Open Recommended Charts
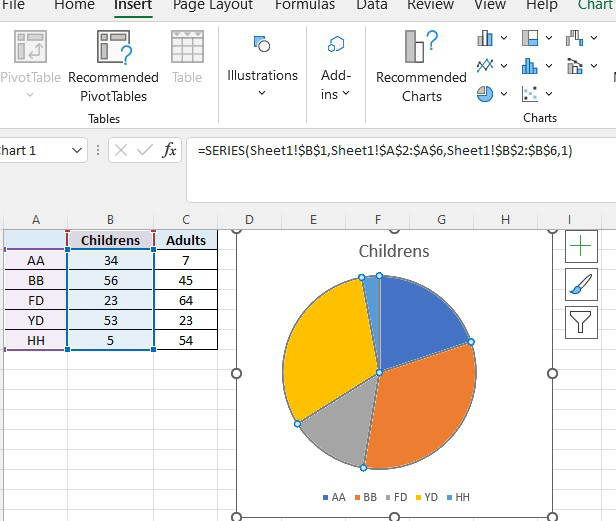616x521 pixels. [421, 66]
